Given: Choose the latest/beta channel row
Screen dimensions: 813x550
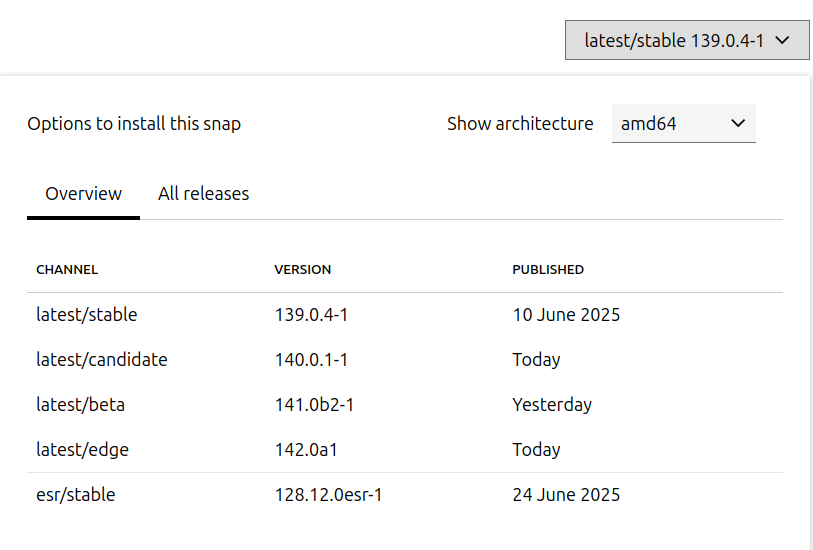Looking at the screenshot, I should 81,405.
